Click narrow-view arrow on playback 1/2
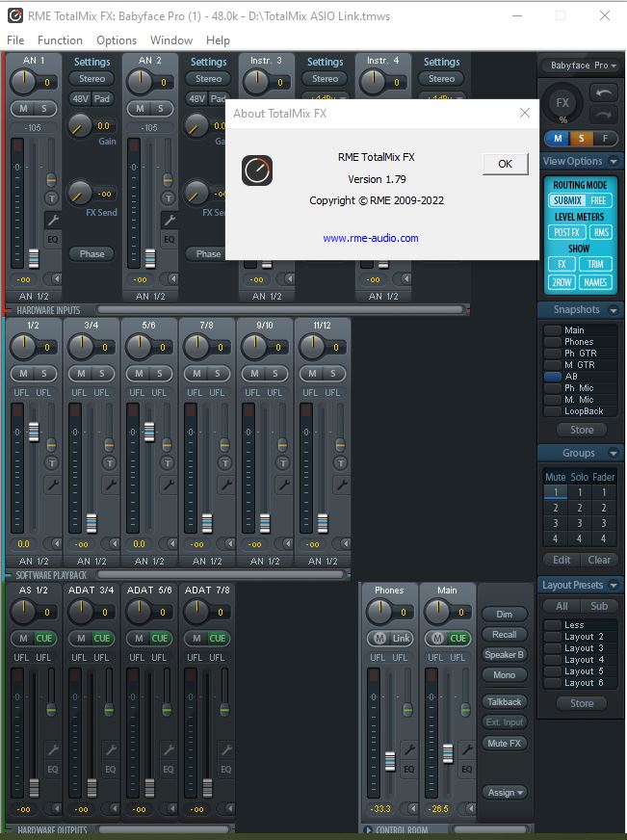Screen dimensions: 627x840 pyautogui.click(x=56, y=543)
